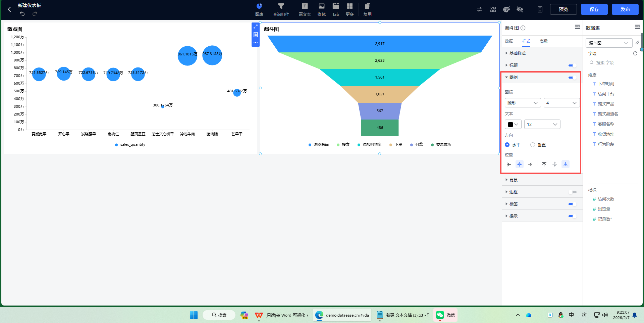The height and width of the screenshot is (323, 644).
Task: Expand the 边框 section
Action: [x=506, y=192]
